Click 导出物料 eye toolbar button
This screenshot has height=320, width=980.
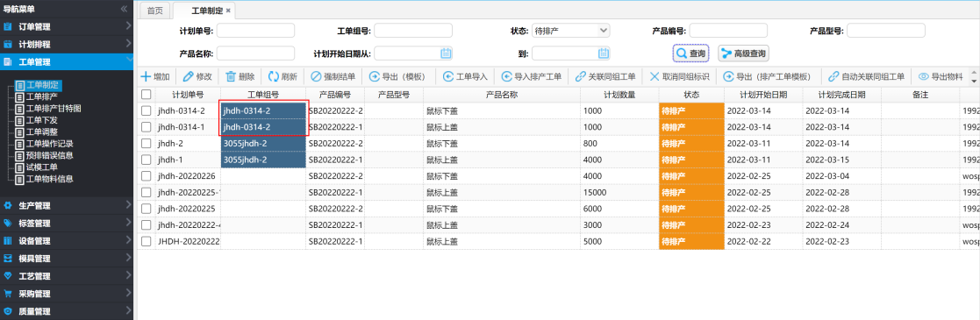click(x=941, y=77)
